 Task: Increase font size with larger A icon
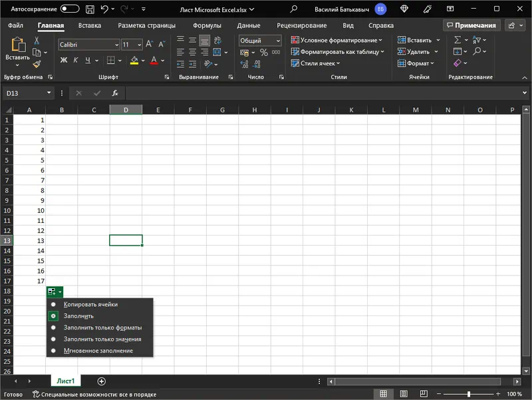point(149,44)
